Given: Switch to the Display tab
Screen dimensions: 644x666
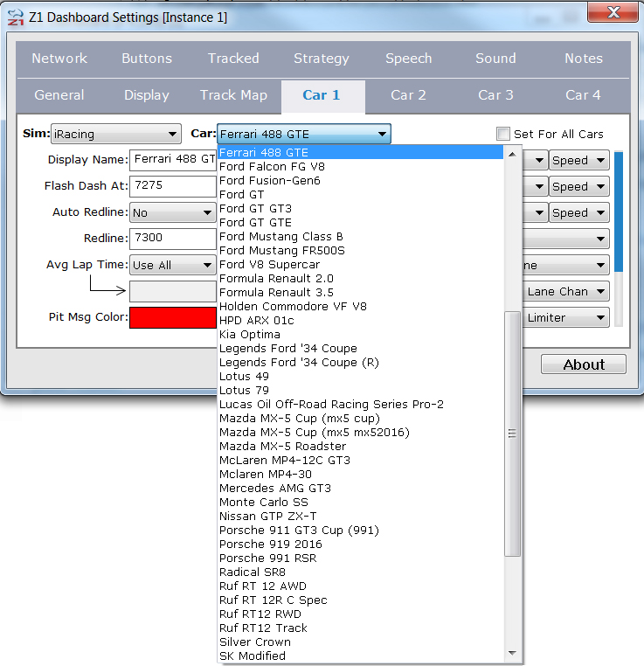Looking at the screenshot, I should [147, 95].
